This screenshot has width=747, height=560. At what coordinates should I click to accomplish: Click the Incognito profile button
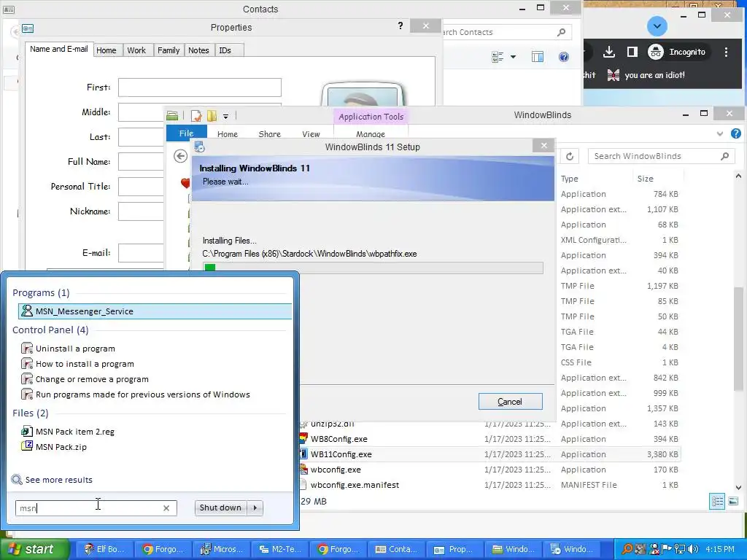pos(678,52)
